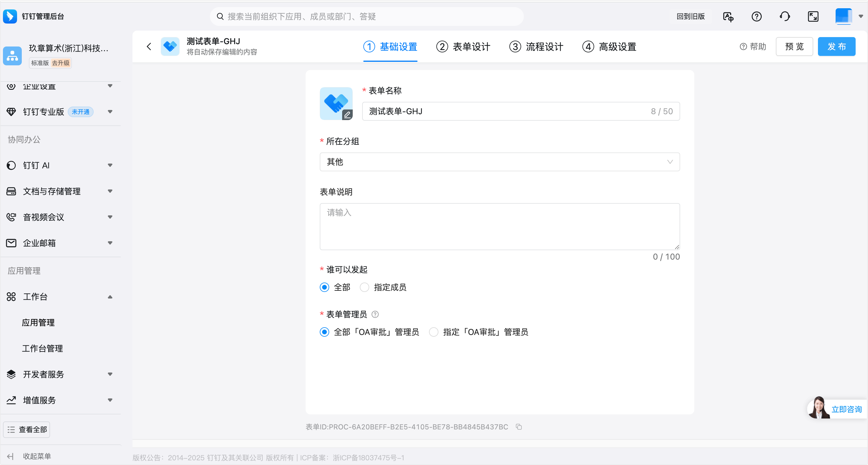Copy the form ID with copy icon
The height and width of the screenshot is (465, 868).
click(519, 427)
